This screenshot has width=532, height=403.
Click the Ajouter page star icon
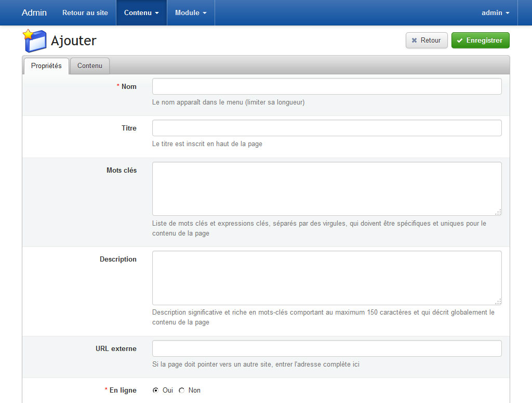click(34, 41)
